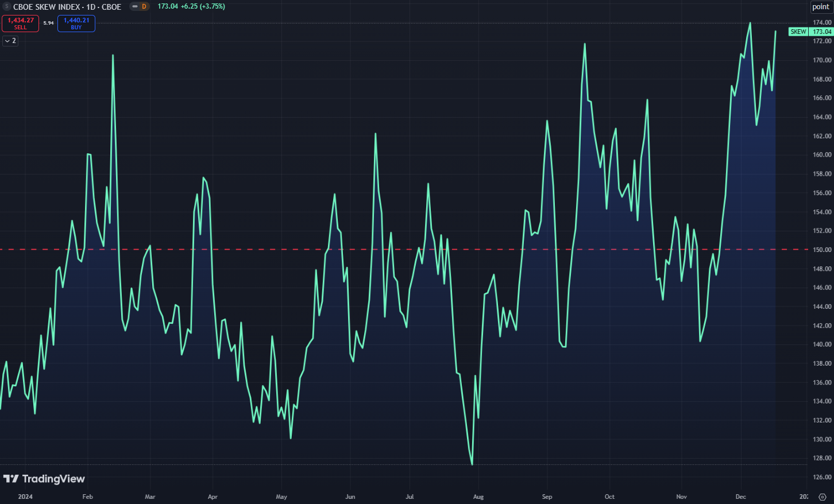This screenshot has height=504, width=834.
Task: Click the Sep label on time axis
Action: [x=547, y=497]
